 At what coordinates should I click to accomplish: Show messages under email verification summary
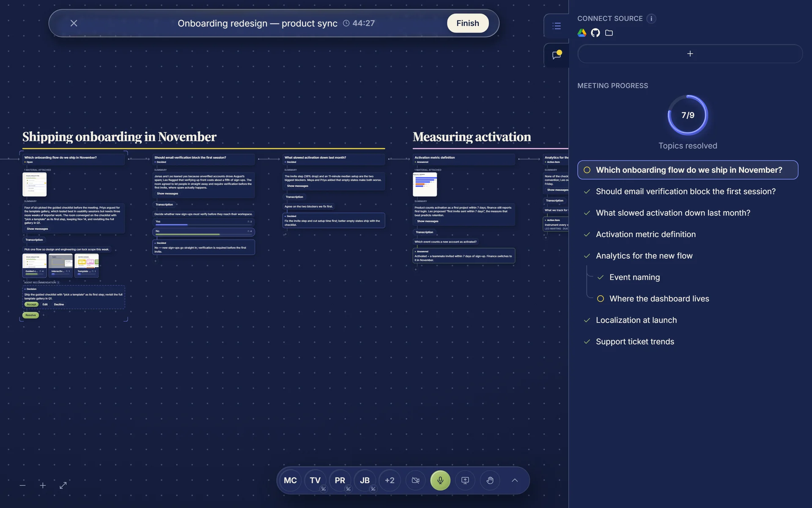(x=167, y=193)
